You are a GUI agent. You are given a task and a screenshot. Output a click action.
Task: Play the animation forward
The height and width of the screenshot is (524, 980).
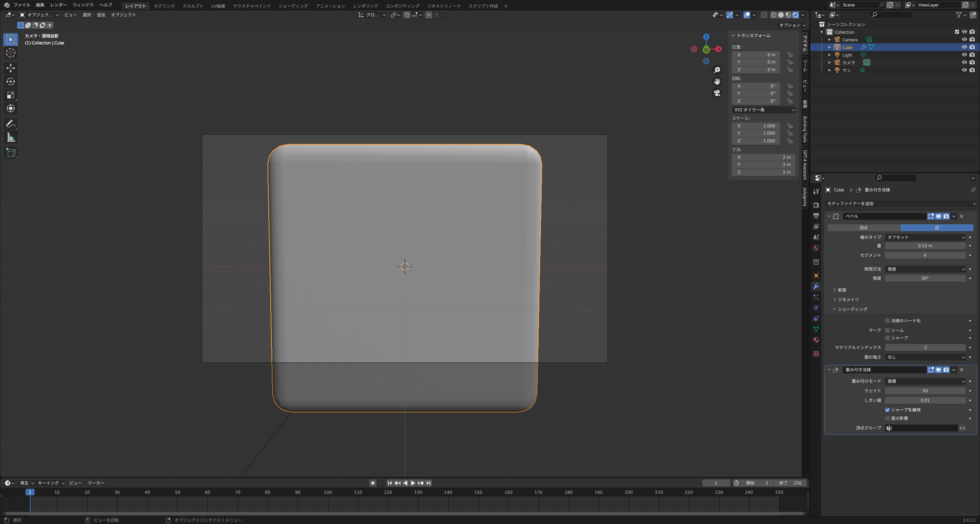point(413,483)
